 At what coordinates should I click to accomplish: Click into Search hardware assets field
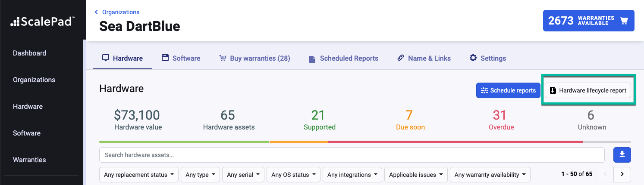click(x=352, y=154)
